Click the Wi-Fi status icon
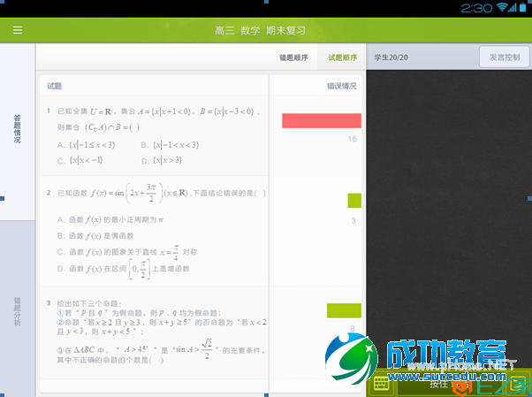 [502, 7]
